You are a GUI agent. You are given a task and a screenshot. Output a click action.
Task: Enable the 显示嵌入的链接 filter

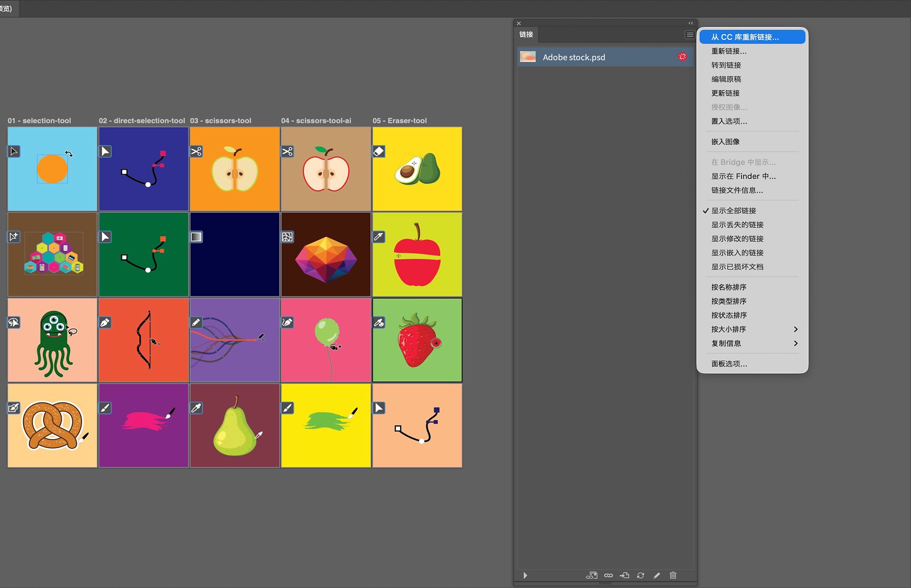point(752,253)
